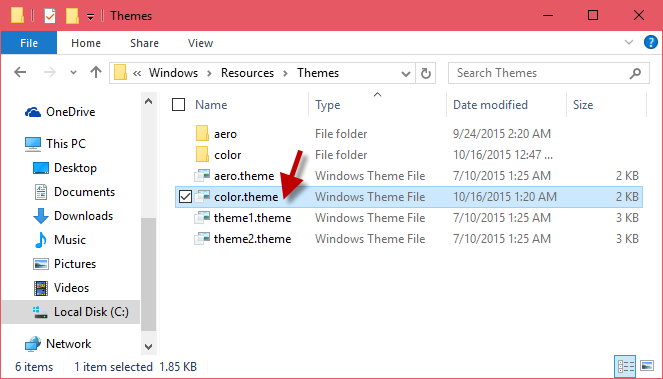Click Windows in the address path
The width and height of the screenshot is (663, 379).
pyautogui.click(x=173, y=73)
